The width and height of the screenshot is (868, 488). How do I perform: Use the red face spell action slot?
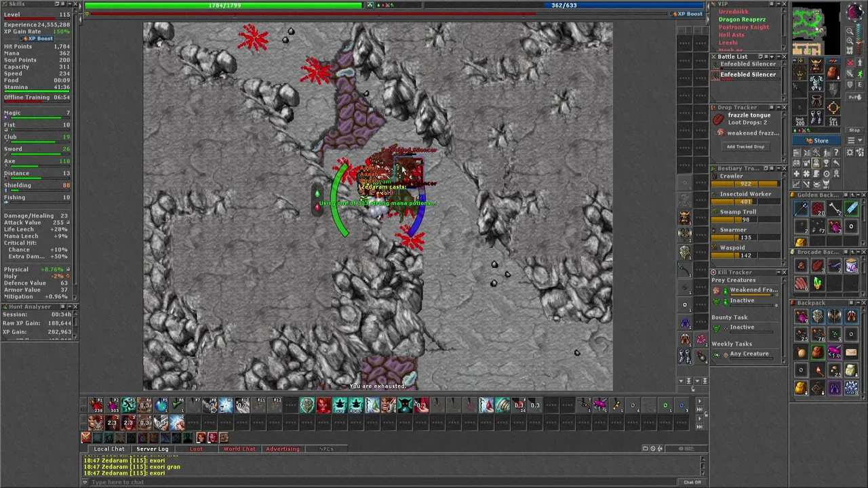(323, 405)
